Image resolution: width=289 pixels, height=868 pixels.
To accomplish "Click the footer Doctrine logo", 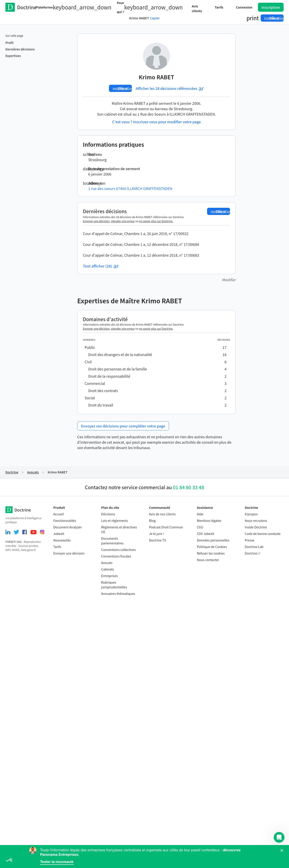I will coord(18,510).
